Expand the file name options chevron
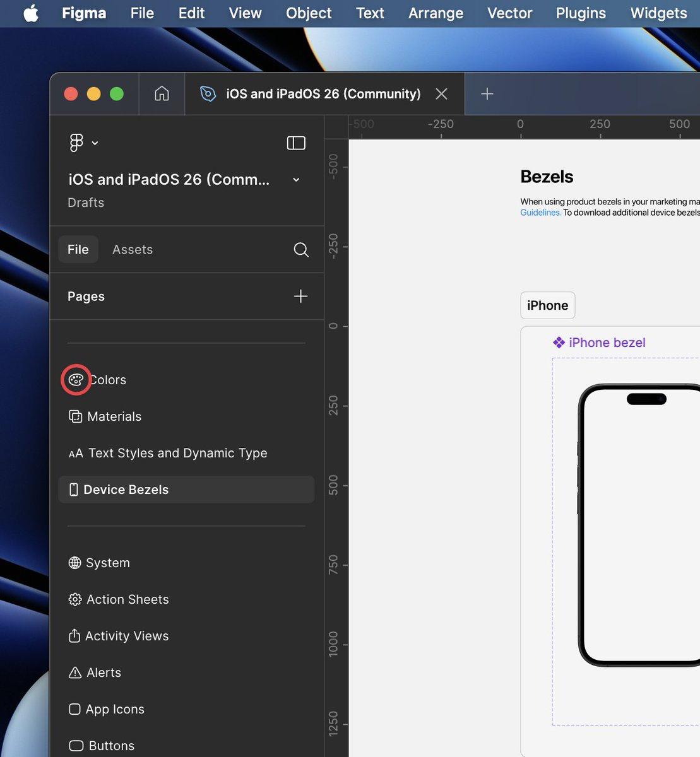This screenshot has width=700, height=757. click(x=296, y=180)
